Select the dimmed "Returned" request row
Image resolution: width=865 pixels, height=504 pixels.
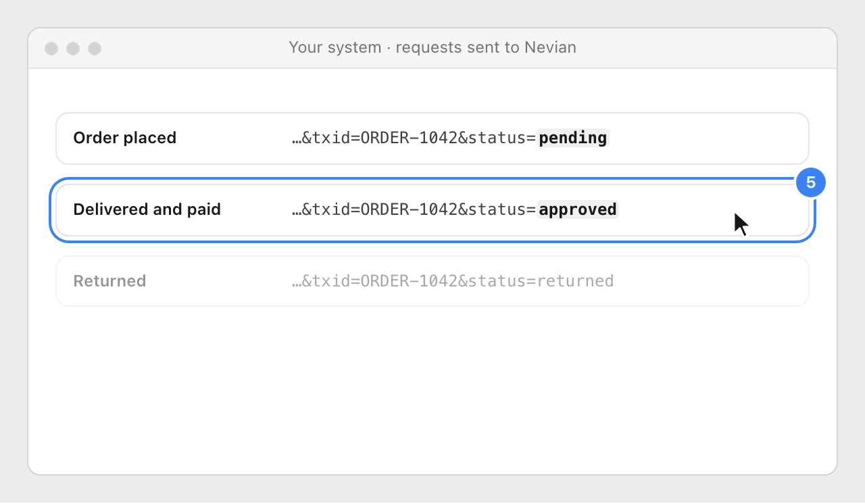click(x=432, y=281)
